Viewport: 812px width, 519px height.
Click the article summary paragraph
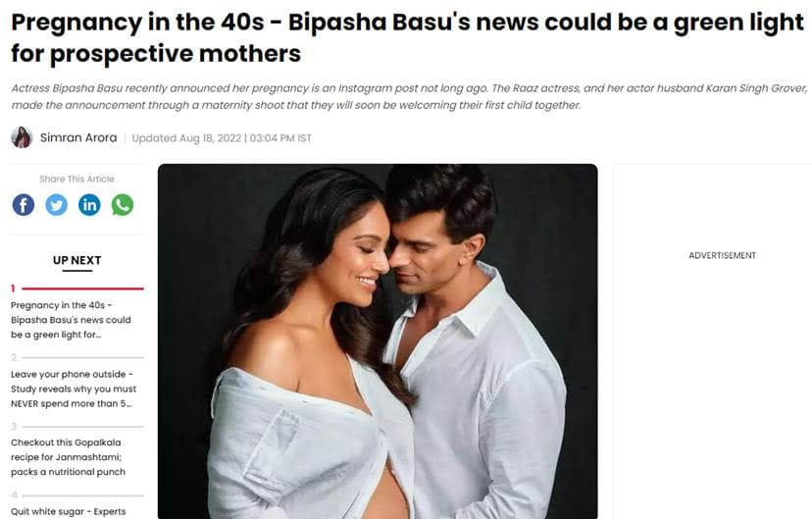click(409, 96)
